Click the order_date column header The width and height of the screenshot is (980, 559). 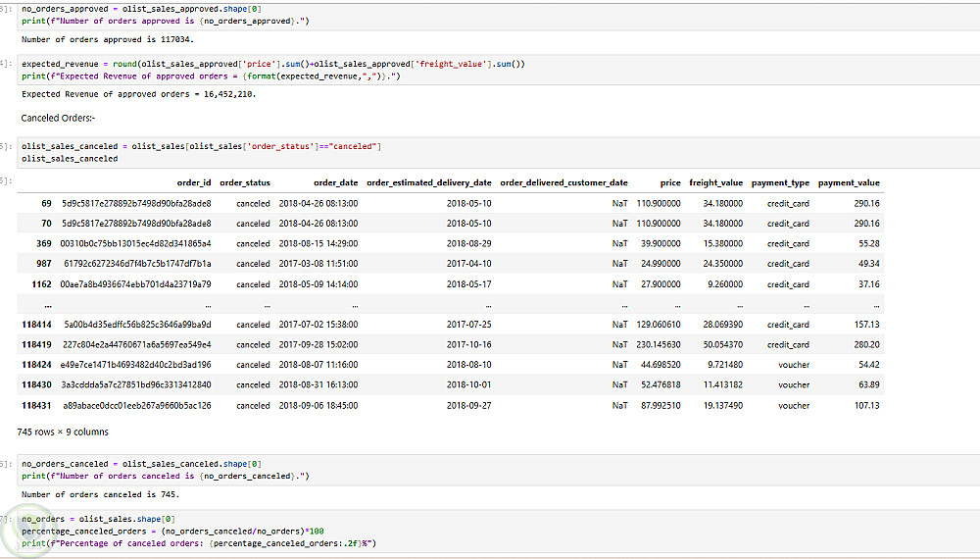[x=335, y=182]
